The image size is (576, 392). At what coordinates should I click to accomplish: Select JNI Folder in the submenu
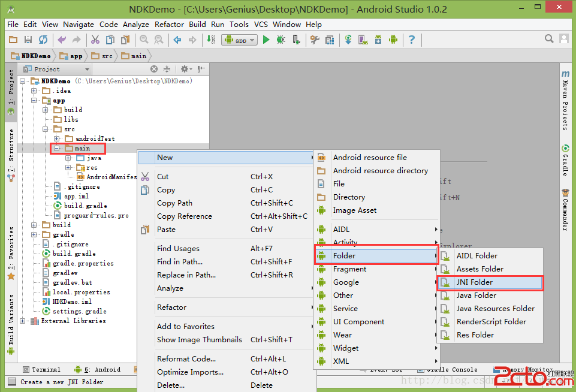475,282
